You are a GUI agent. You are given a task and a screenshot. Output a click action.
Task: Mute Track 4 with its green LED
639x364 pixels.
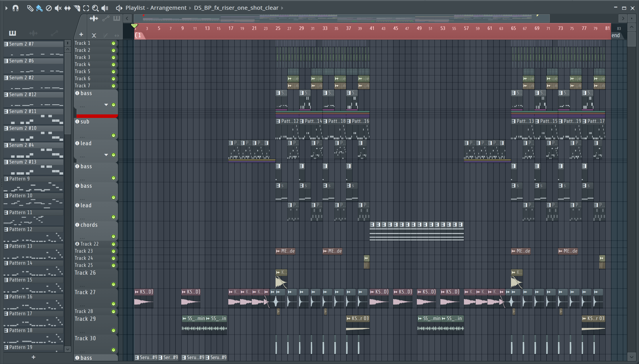point(113,65)
